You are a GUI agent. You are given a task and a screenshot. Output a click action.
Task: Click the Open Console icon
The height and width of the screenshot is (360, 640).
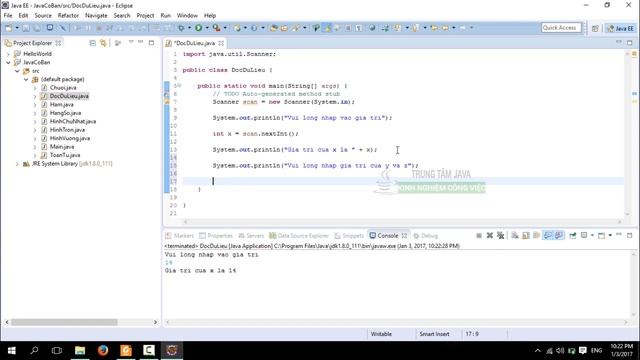click(602, 236)
